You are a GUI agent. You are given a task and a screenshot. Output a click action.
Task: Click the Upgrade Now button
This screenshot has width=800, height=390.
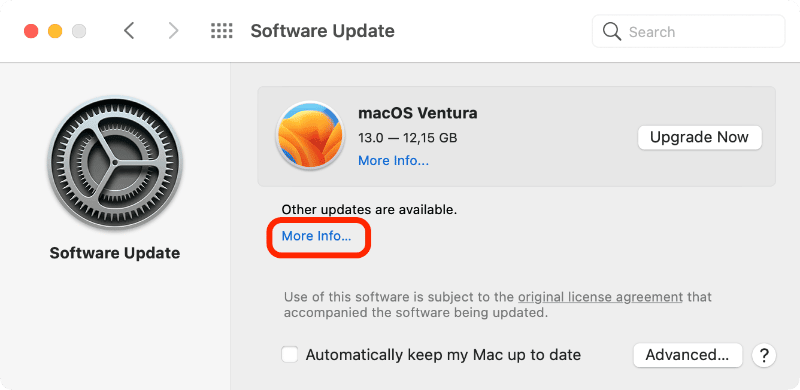699,137
